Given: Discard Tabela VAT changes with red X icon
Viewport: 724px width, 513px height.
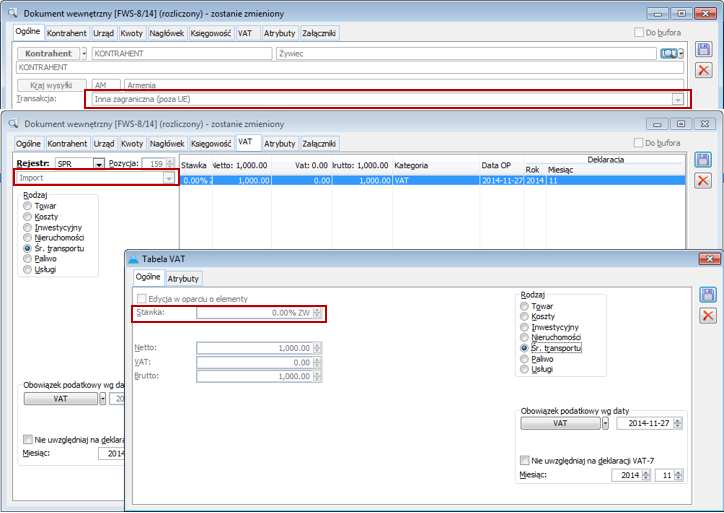Looking at the screenshot, I should (708, 316).
